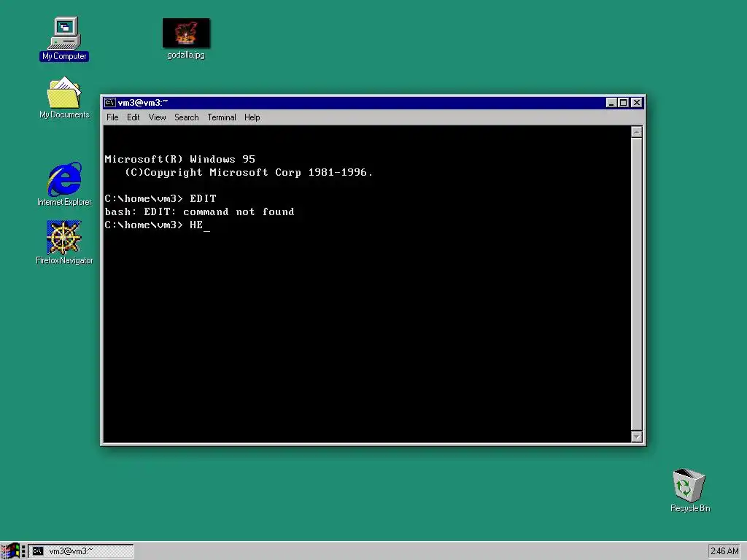Click the 'bash: EDIT: command not found' line
The image size is (747, 560).
click(199, 211)
